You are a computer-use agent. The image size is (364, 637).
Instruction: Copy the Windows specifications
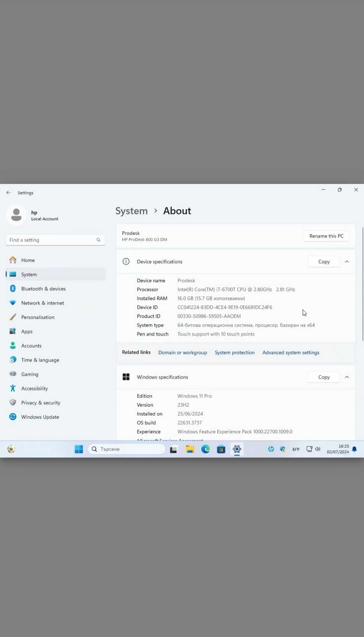pyautogui.click(x=324, y=377)
